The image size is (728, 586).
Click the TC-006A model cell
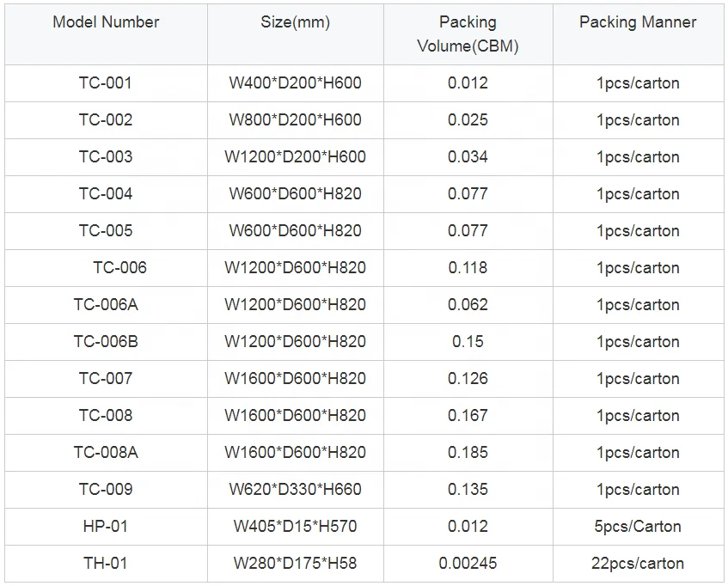tap(106, 305)
